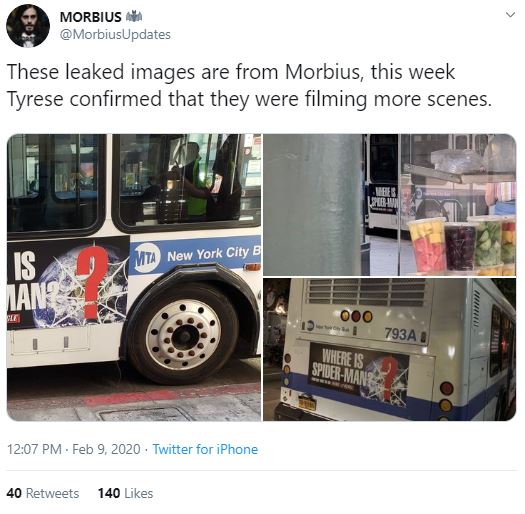Screen dimensions: 525x514
Task: Open the MORBIUS display name profile
Action: tap(90, 17)
